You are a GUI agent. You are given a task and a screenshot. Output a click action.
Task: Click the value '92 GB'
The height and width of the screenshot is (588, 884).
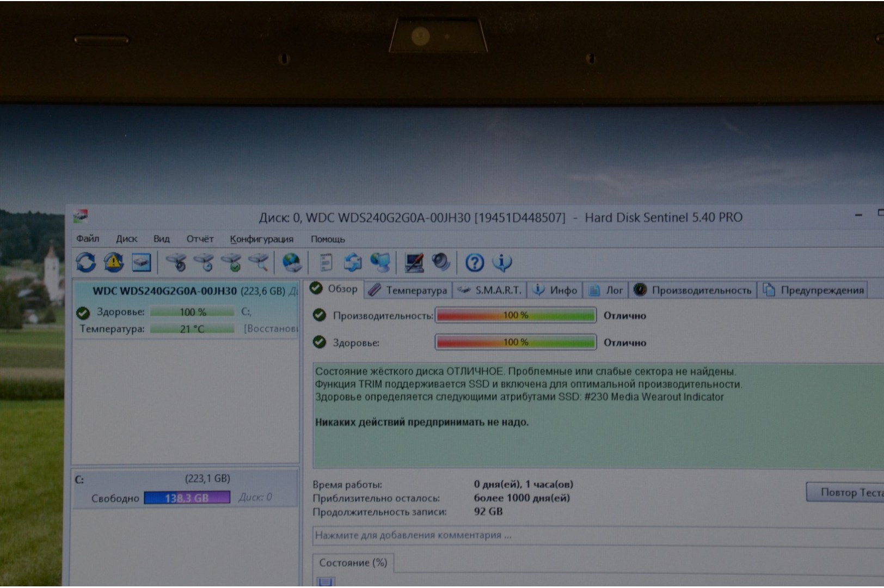pos(488,511)
